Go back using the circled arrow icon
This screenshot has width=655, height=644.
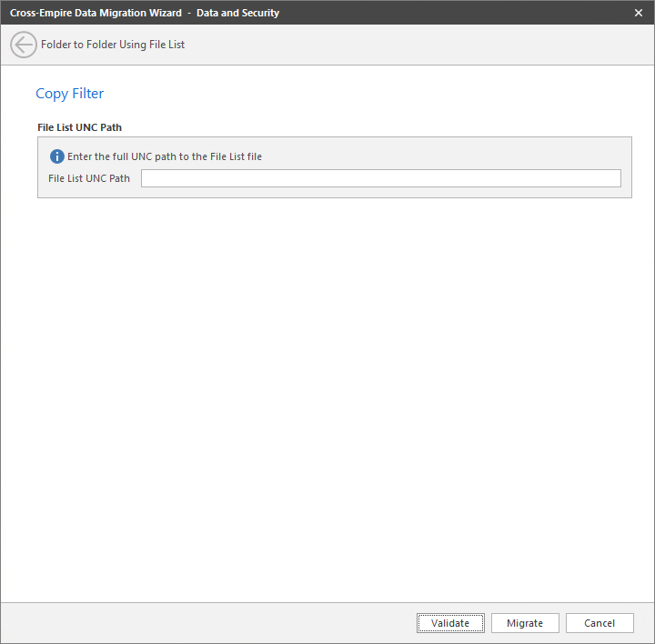[x=24, y=45]
